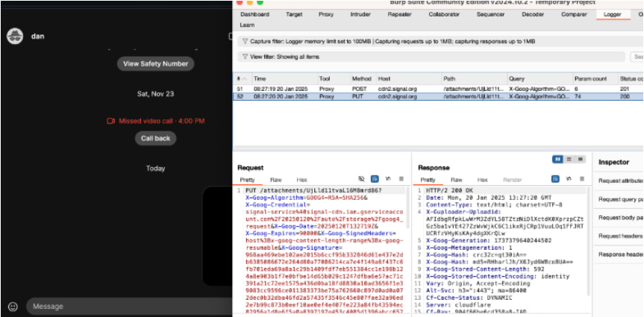Click the dan contact name in Signal
644x317 pixels.
(38, 36)
